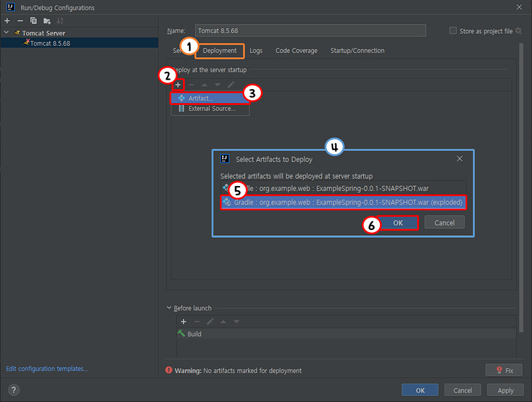Apply the configuration changes

point(505,390)
